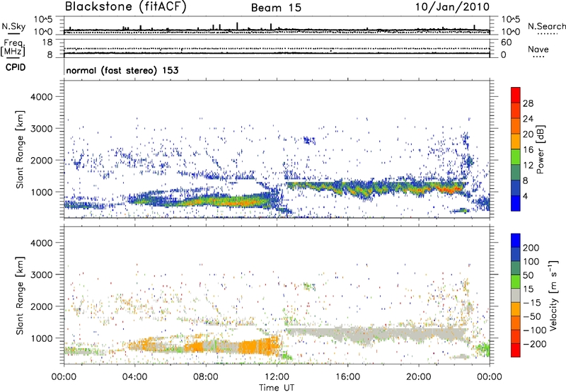Click the 'normal (fast stereo) 153' mode text
Screen dimensions: 566x392
(x=122, y=70)
